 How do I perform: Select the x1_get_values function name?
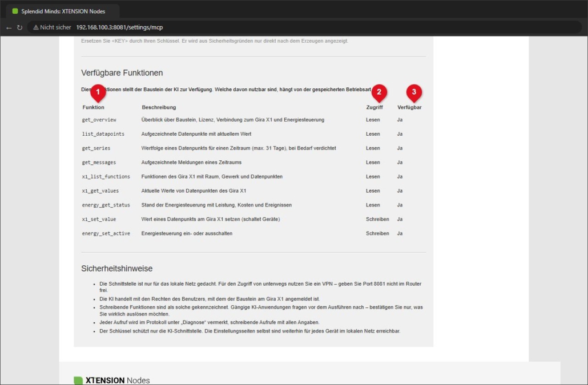pyautogui.click(x=100, y=191)
